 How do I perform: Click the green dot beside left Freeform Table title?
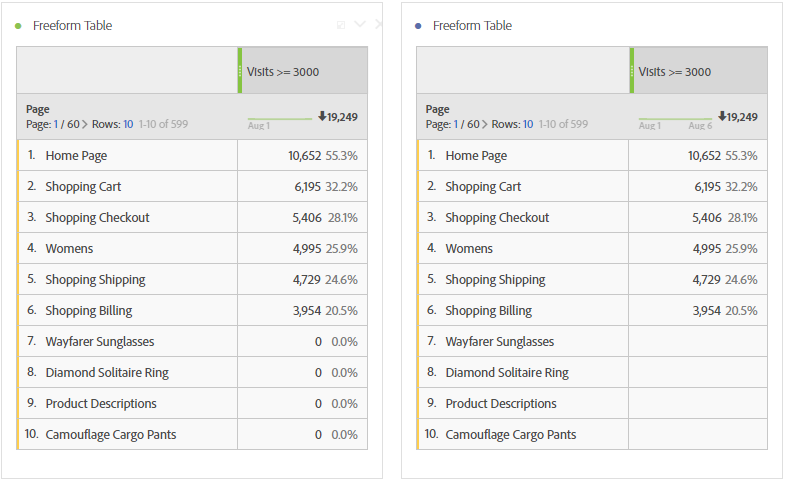pyautogui.click(x=19, y=26)
